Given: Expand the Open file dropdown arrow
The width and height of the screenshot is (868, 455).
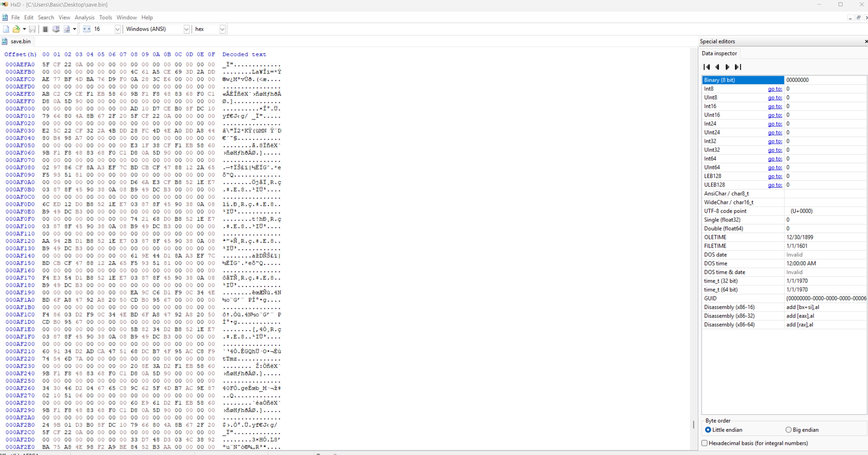Looking at the screenshot, I should click(24, 29).
